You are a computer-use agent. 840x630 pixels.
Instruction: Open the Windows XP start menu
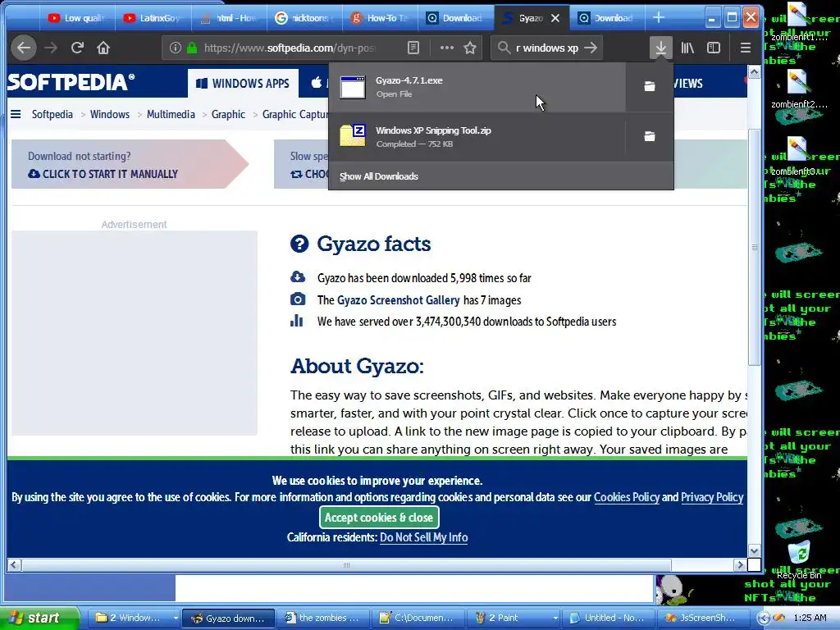point(39,618)
